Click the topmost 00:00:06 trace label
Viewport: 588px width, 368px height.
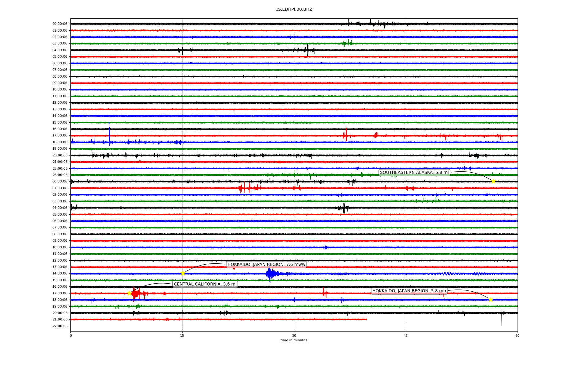point(60,24)
